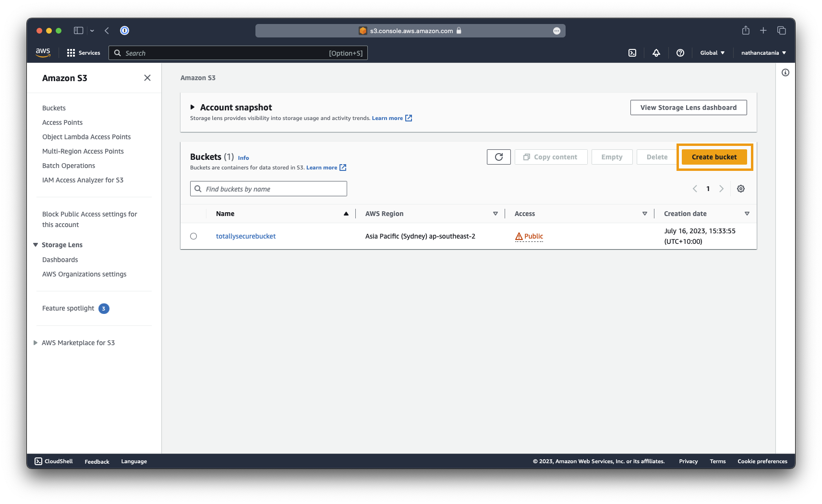The image size is (822, 504).
Task: Expand AWS Marketplace for S3
Action: [x=36, y=343]
